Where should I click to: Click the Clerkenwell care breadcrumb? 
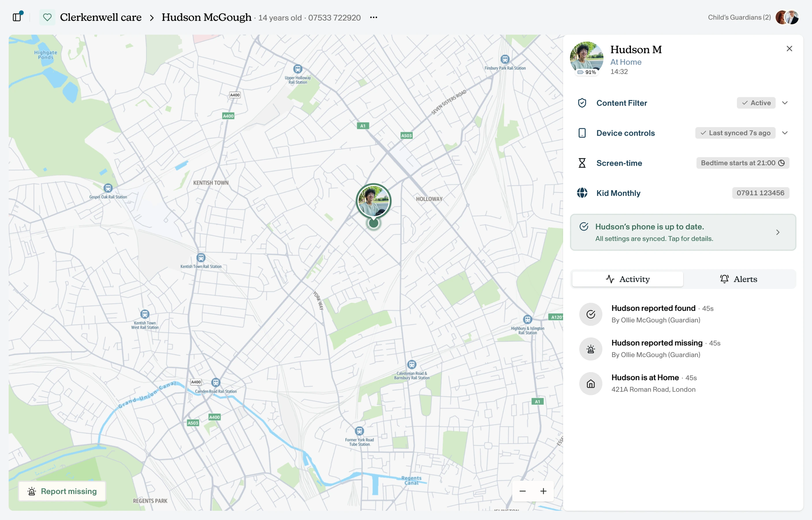[x=100, y=17]
